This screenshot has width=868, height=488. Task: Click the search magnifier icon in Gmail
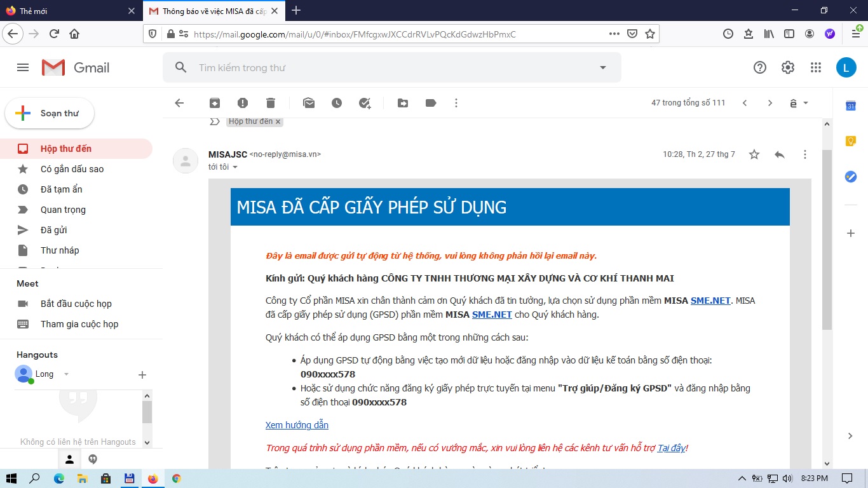[x=181, y=67]
